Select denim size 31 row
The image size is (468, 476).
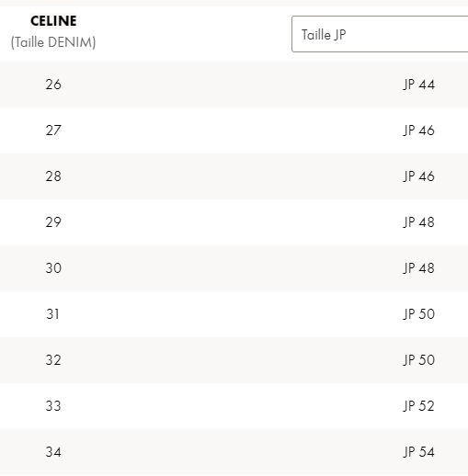(x=234, y=314)
